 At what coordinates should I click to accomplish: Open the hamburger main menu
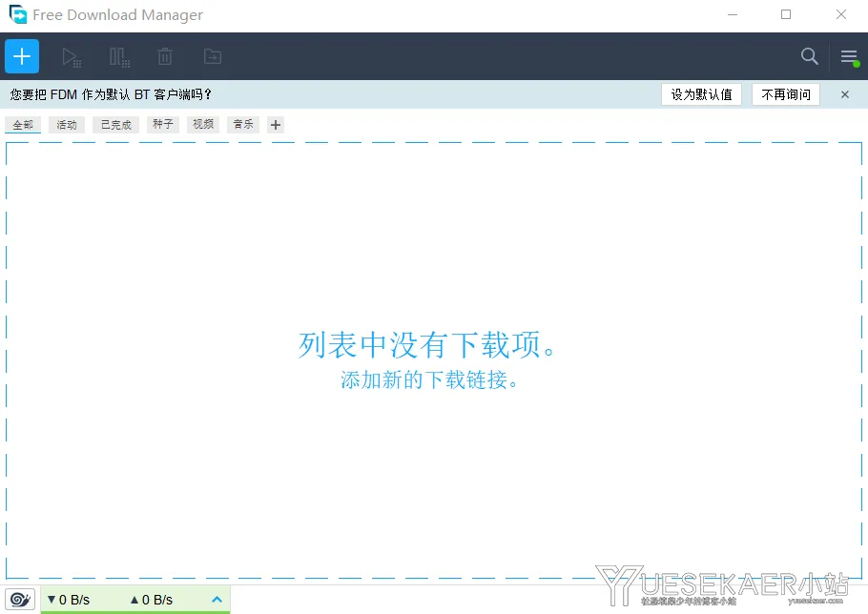click(x=849, y=56)
